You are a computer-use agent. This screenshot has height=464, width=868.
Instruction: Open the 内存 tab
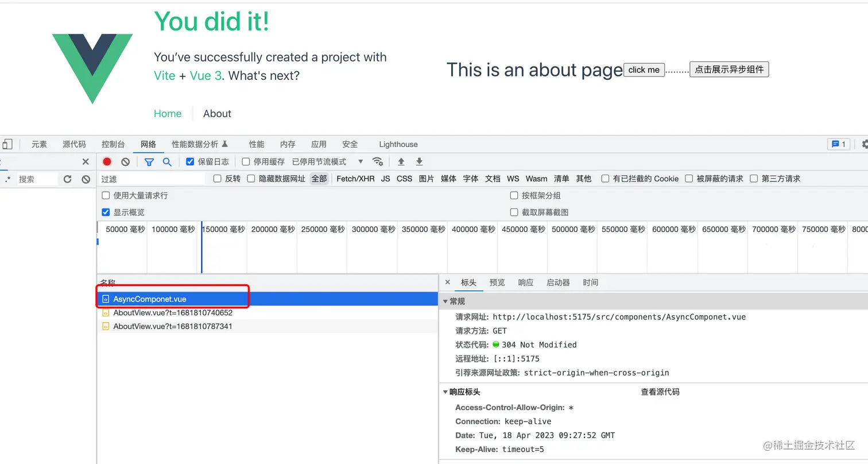click(288, 144)
